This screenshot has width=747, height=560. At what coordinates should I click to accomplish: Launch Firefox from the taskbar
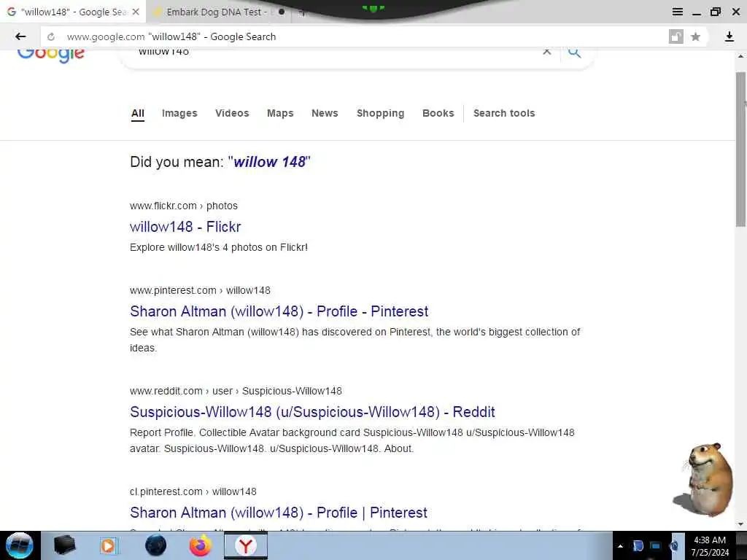pos(201,545)
